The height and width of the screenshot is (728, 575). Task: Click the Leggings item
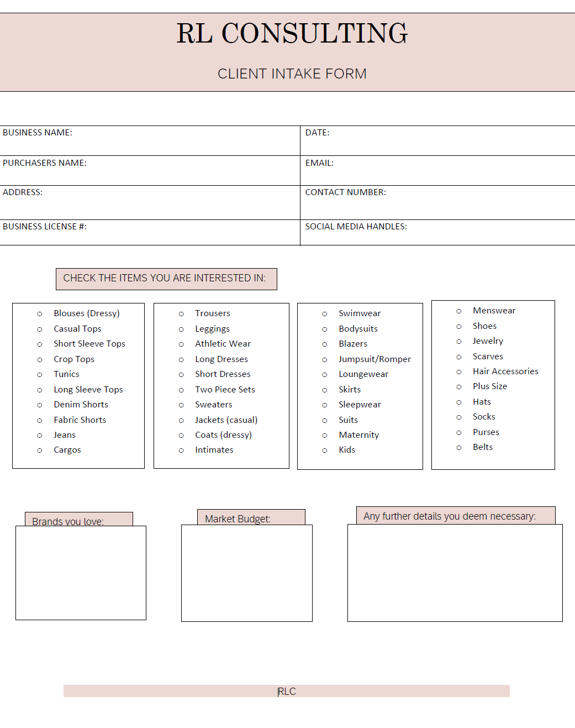point(212,329)
